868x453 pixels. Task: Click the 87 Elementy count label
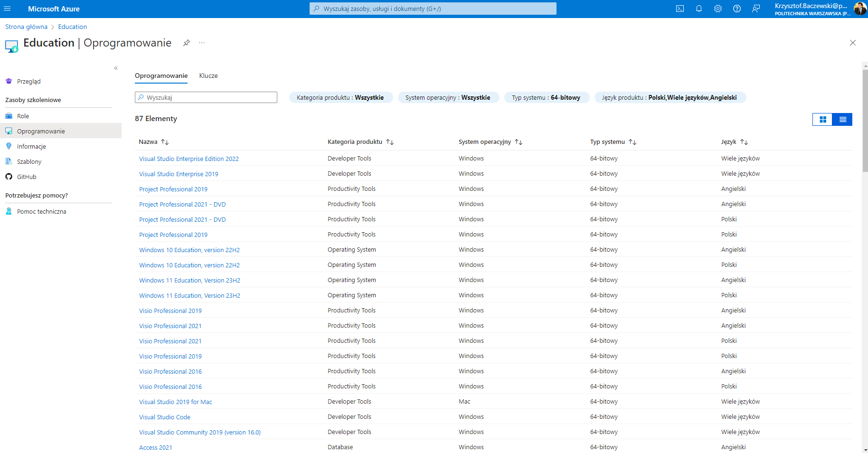[156, 119]
